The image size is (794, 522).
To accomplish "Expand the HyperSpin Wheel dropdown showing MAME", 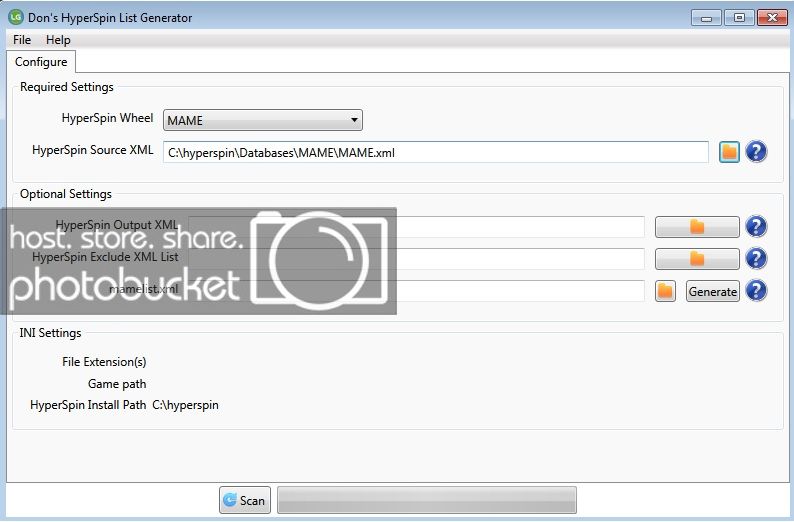I will (262, 121).
